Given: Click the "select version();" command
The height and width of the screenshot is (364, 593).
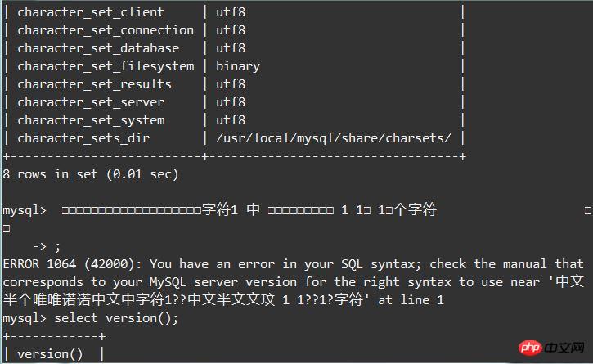Looking at the screenshot, I should point(116,318).
